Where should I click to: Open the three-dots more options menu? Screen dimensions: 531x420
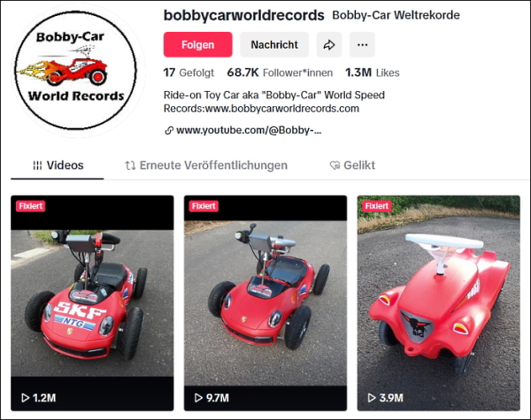click(362, 45)
